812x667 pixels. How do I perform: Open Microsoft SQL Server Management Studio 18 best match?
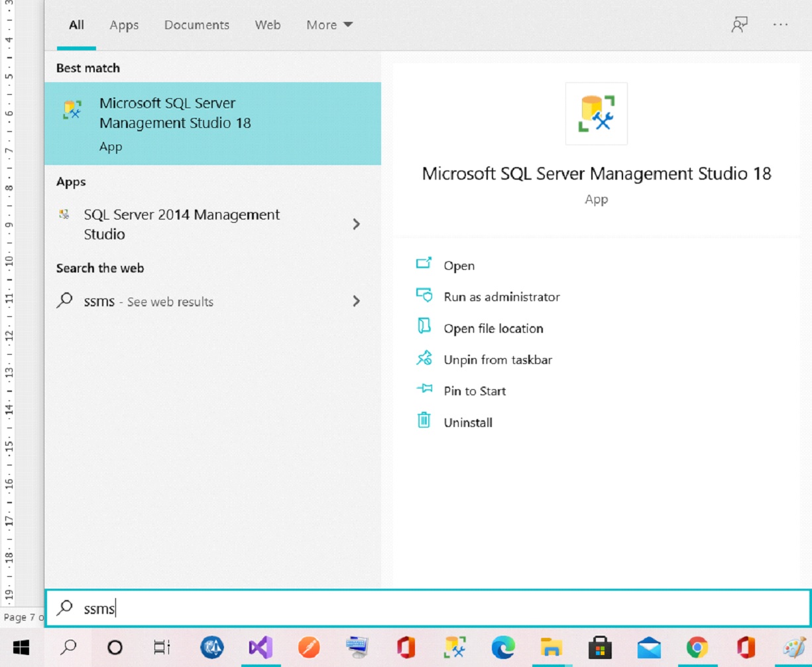pyautogui.click(x=212, y=123)
